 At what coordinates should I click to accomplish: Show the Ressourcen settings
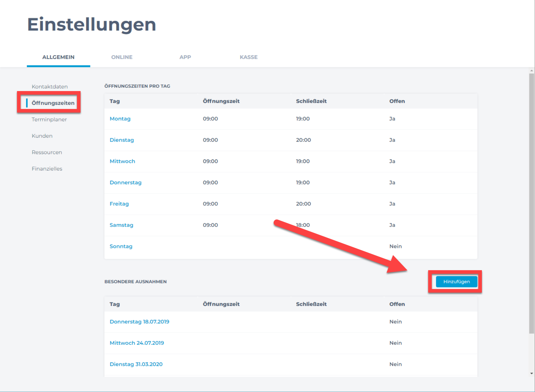[47, 152]
